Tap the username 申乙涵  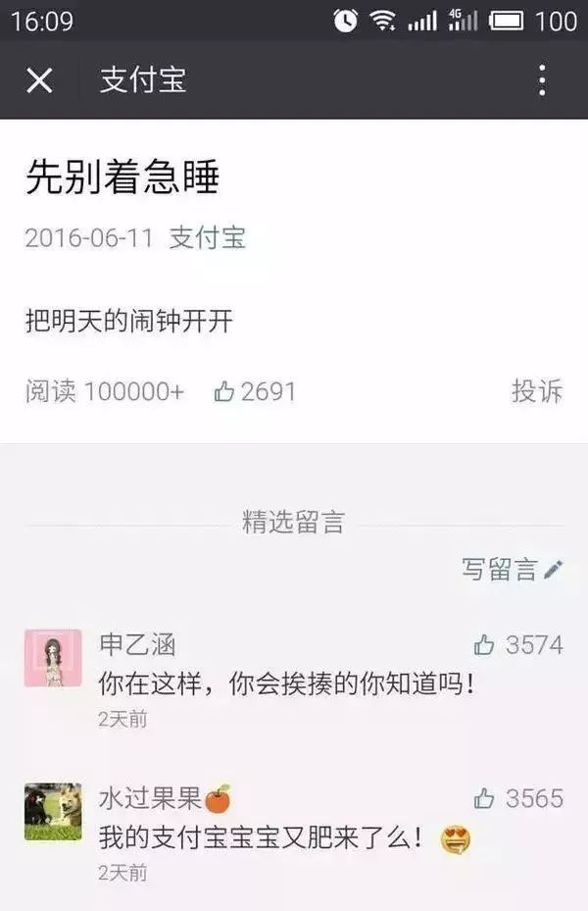(x=137, y=645)
